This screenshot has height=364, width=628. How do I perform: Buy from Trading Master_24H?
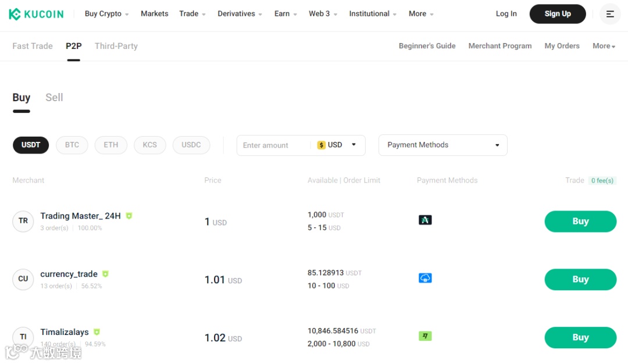(580, 222)
